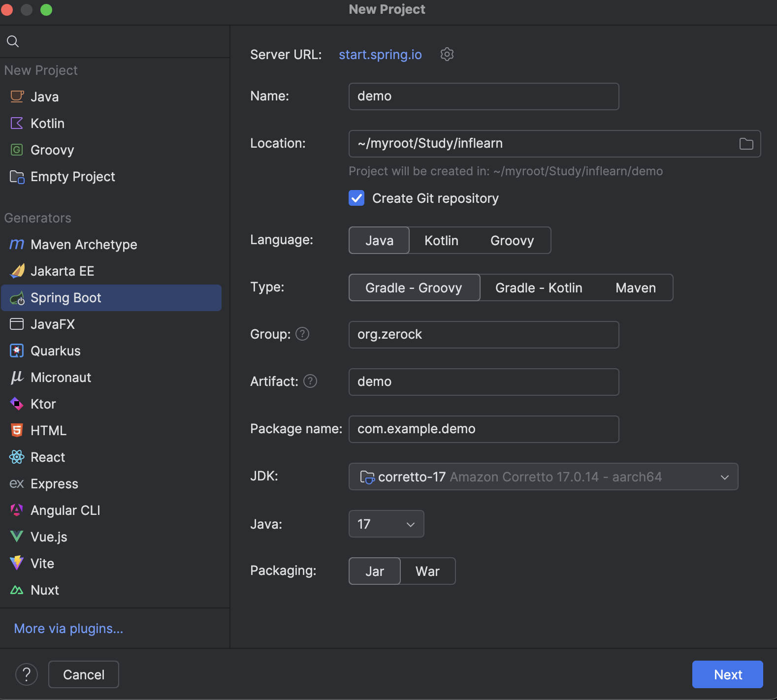The image size is (777, 700).
Task: Select JavaFX generator
Action: click(111, 324)
